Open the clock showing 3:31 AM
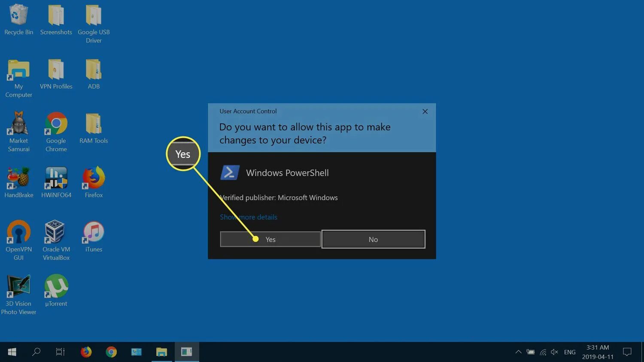This screenshot has width=644, height=362. [598, 352]
